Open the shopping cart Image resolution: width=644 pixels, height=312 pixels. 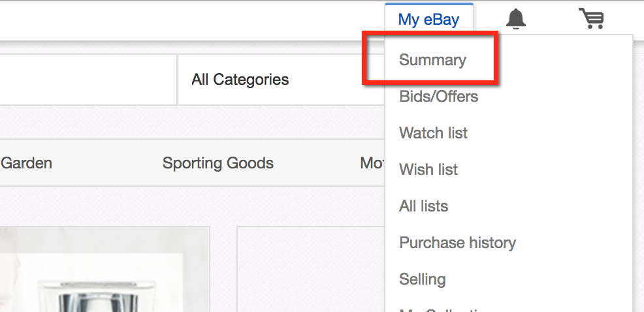[592, 19]
